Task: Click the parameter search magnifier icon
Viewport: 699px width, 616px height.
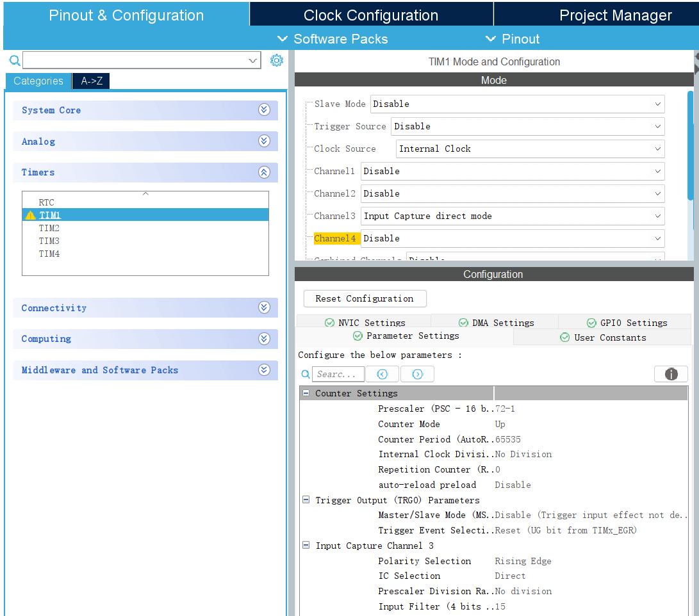Action: pos(306,374)
